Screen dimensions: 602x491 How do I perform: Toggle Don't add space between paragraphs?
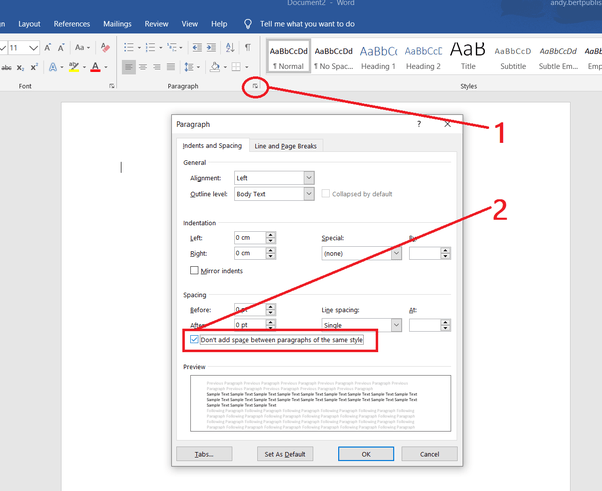click(194, 340)
